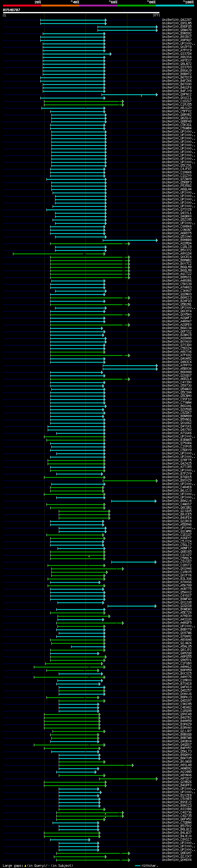Screen dimensions: 197x868
Task: Select hit label UniRef100_Q337D4
Action: point(177,54)
